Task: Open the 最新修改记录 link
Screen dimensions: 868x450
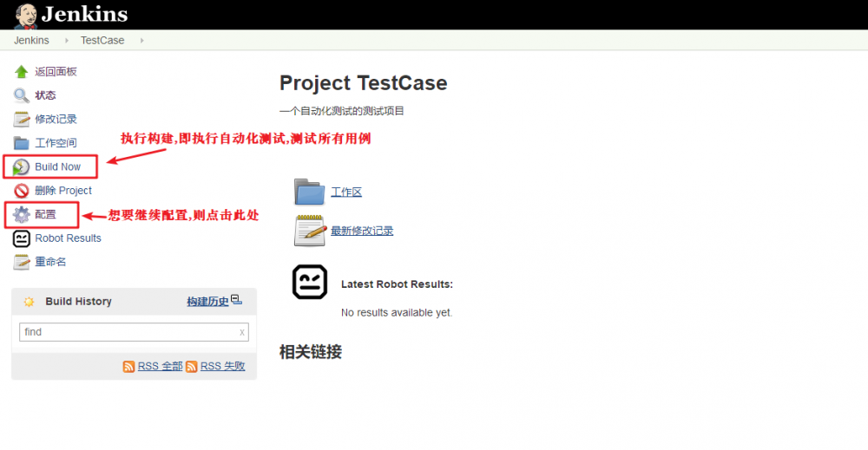Action: [x=362, y=231]
